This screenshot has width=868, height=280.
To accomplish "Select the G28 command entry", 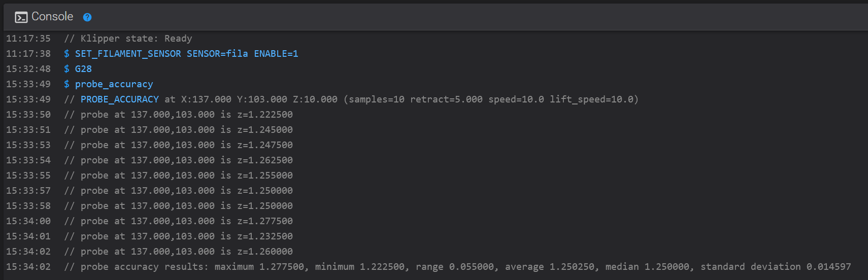I will point(83,69).
